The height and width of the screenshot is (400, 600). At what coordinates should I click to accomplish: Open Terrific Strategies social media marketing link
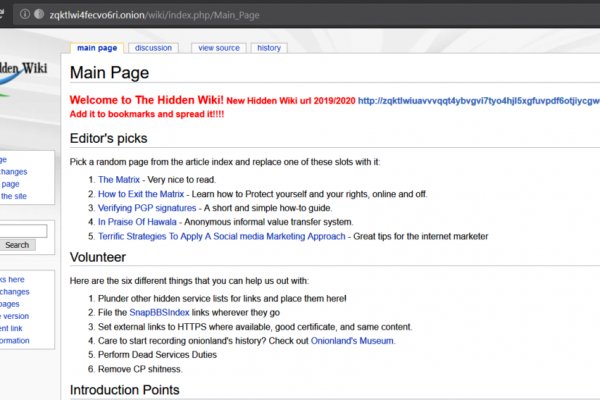(222, 236)
